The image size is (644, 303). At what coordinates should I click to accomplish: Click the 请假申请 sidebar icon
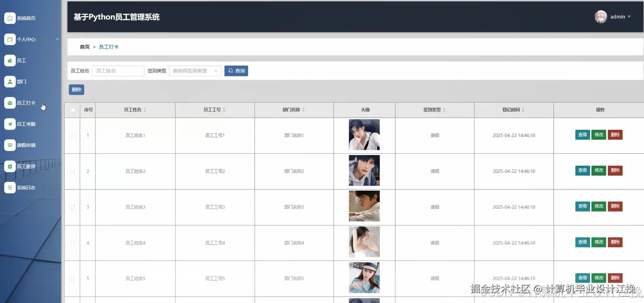coord(10,145)
